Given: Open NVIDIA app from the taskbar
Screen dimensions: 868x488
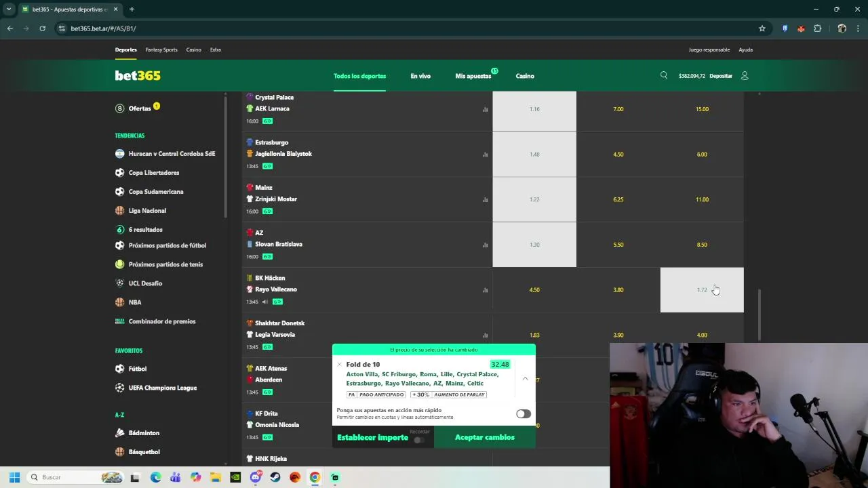Looking at the screenshot, I should [x=235, y=477].
